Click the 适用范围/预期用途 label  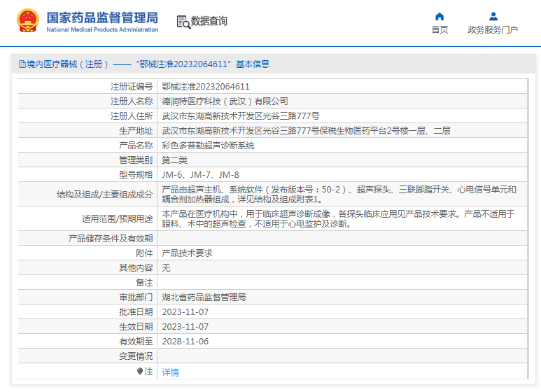click(118, 219)
